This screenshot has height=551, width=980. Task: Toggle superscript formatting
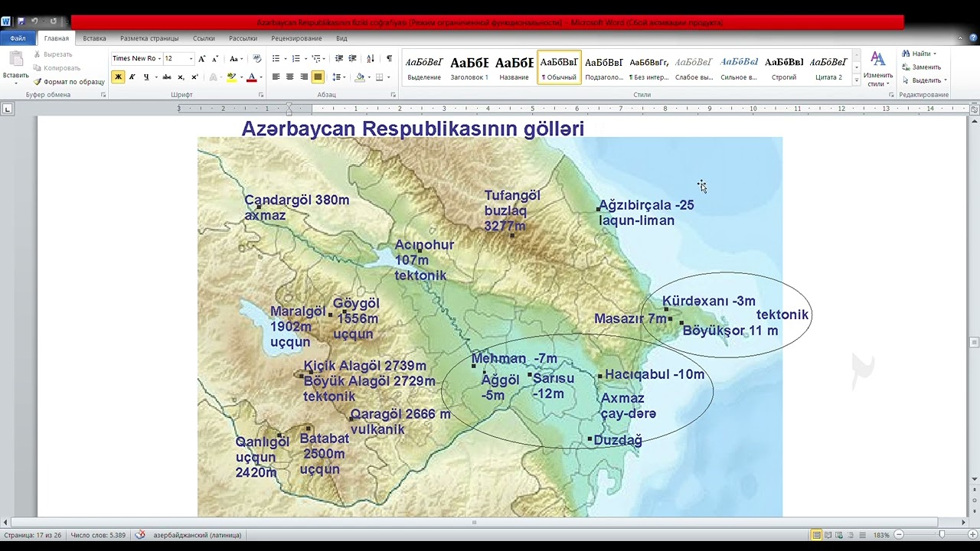pos(194,77)
